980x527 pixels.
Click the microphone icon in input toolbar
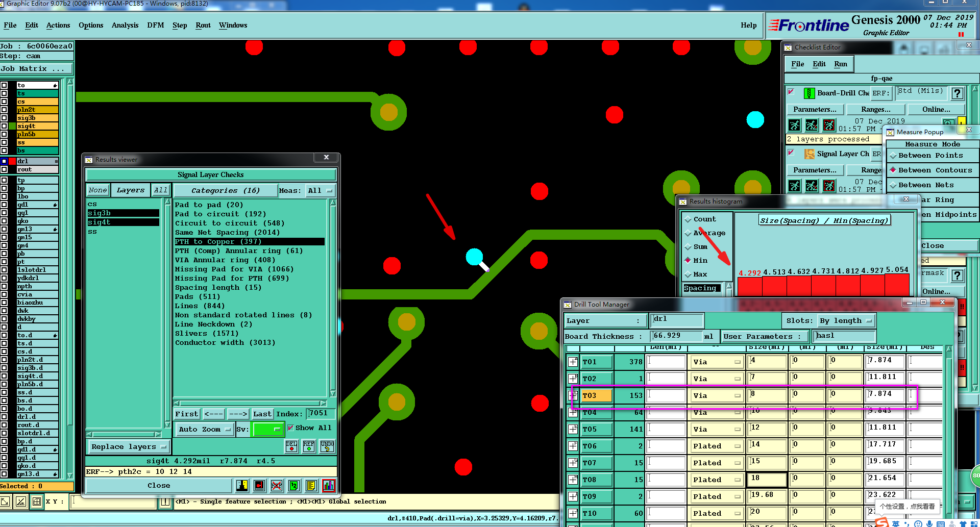click(x=929, y=523)
